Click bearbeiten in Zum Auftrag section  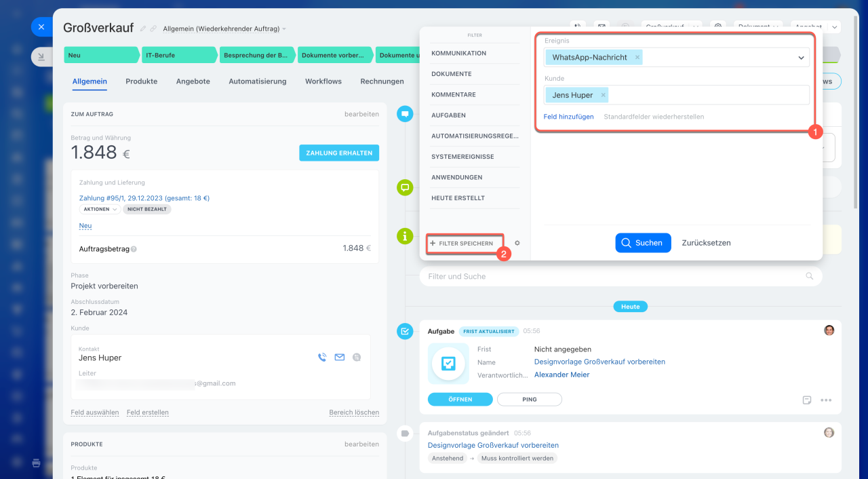[361, 114]
